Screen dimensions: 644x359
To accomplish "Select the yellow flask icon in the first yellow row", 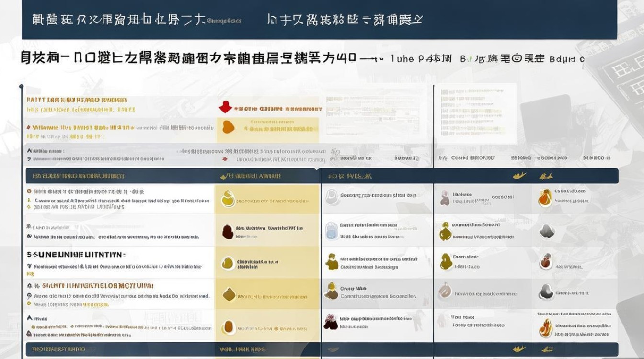I will coord(228,199).
